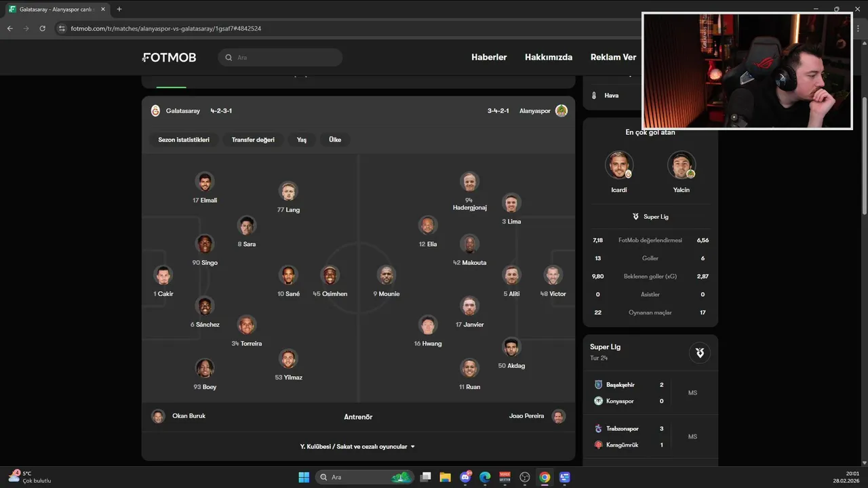The height and width of the screenshot is (488, 868).
Task: Open Osimhen player avatar
Action: pos(330,275)
